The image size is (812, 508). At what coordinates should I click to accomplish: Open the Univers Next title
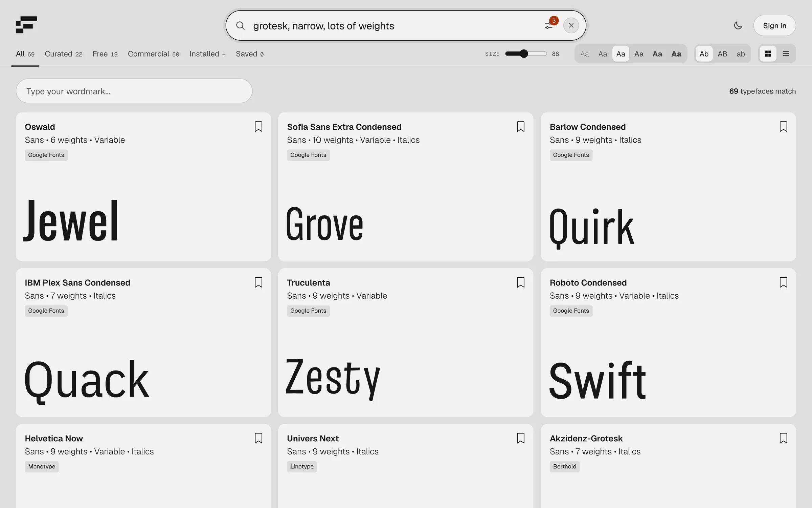point(313,438)
